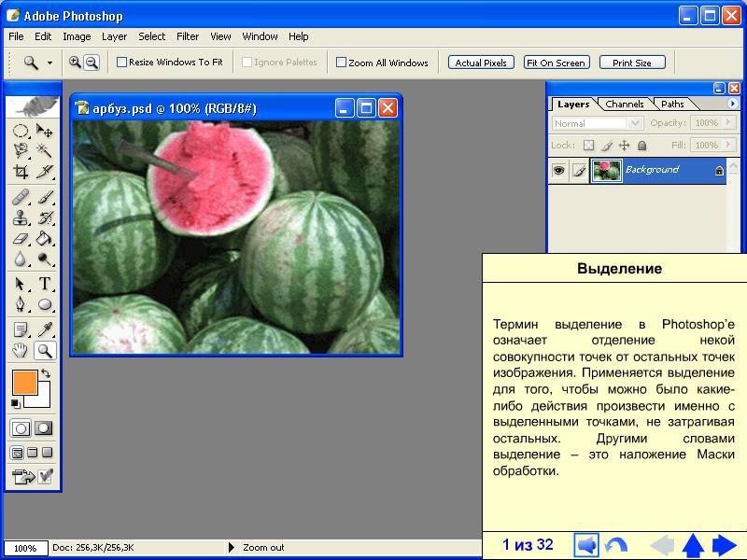Screen dimensions: 747x560
Task: Select the Eraser tool
Action: pyautogui.click(x=21, y=239)
